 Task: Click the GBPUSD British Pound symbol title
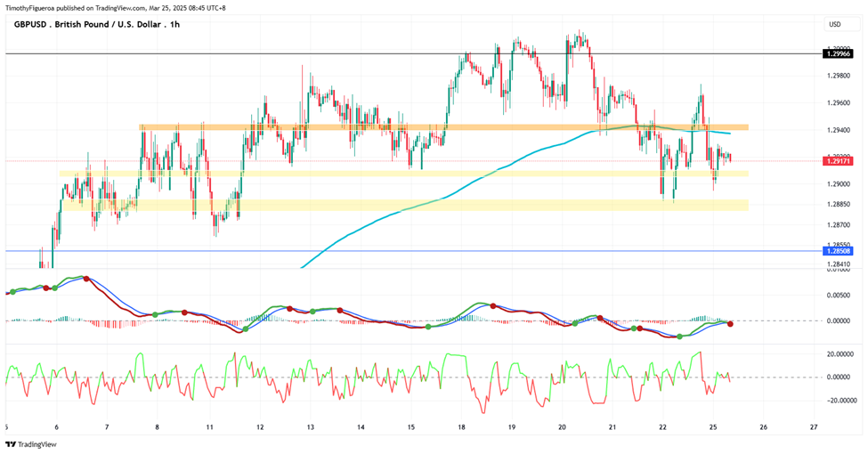[x=96, y=24]
